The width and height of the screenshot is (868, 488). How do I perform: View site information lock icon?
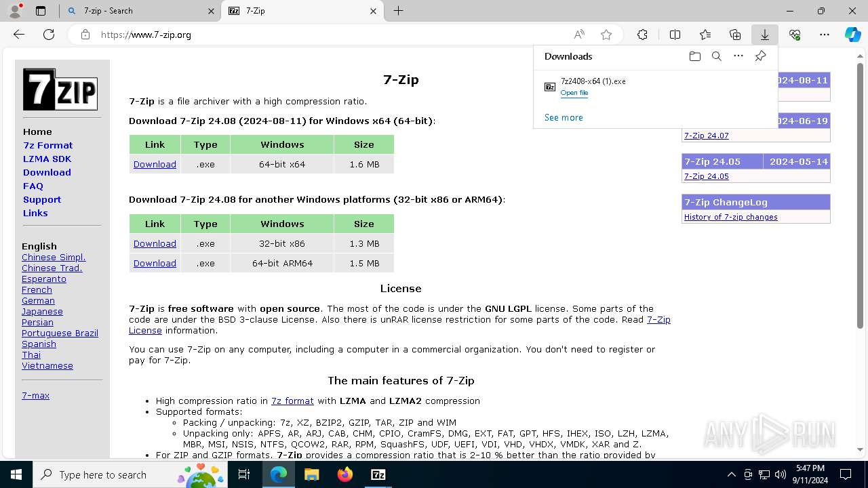click(85, 35)
